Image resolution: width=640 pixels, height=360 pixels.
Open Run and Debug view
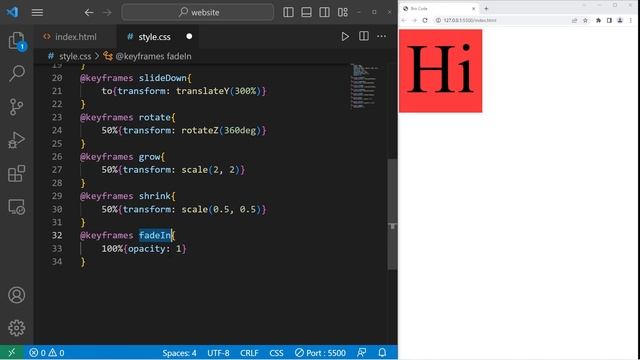pos(17,140)
